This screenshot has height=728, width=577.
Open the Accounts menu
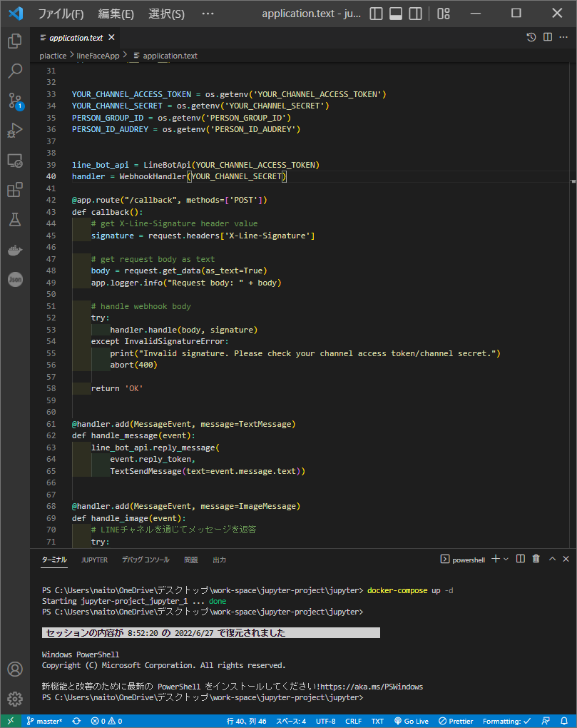[15, 669]
